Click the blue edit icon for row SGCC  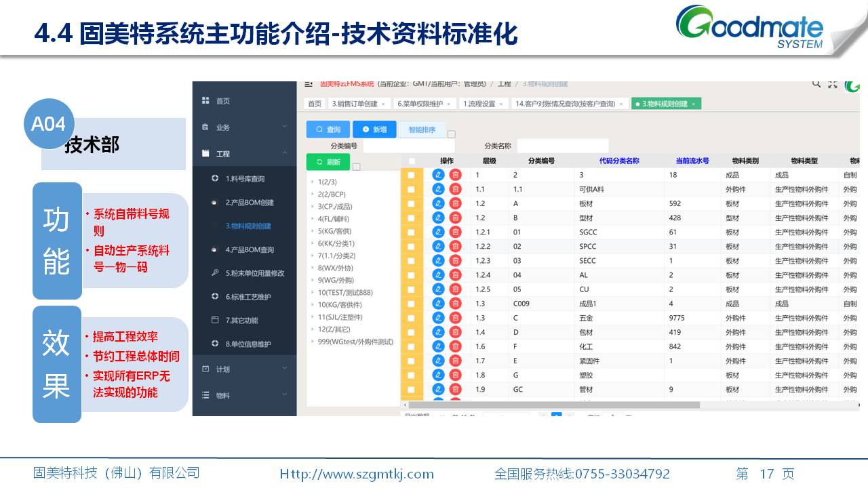coord(438,232)
